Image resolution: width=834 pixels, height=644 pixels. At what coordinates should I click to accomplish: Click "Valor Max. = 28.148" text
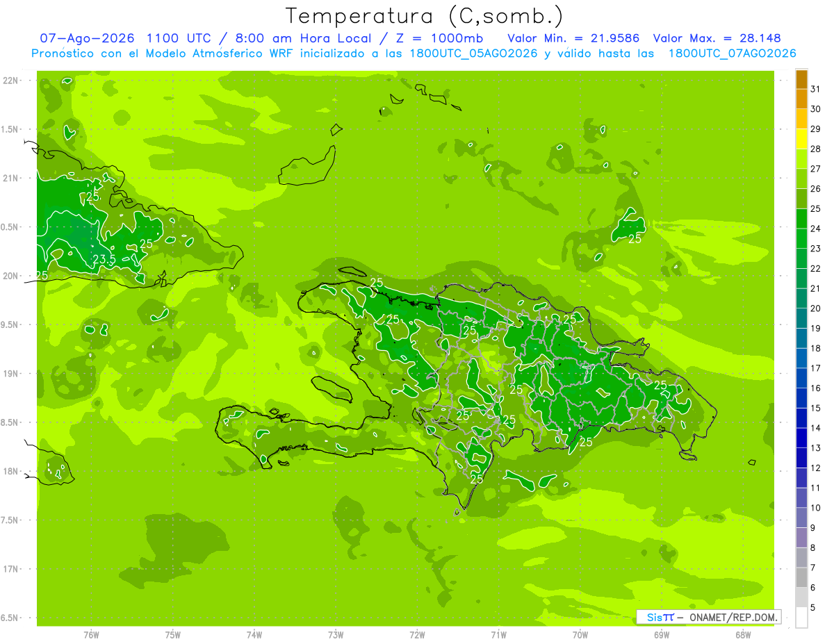click(717, 38)
